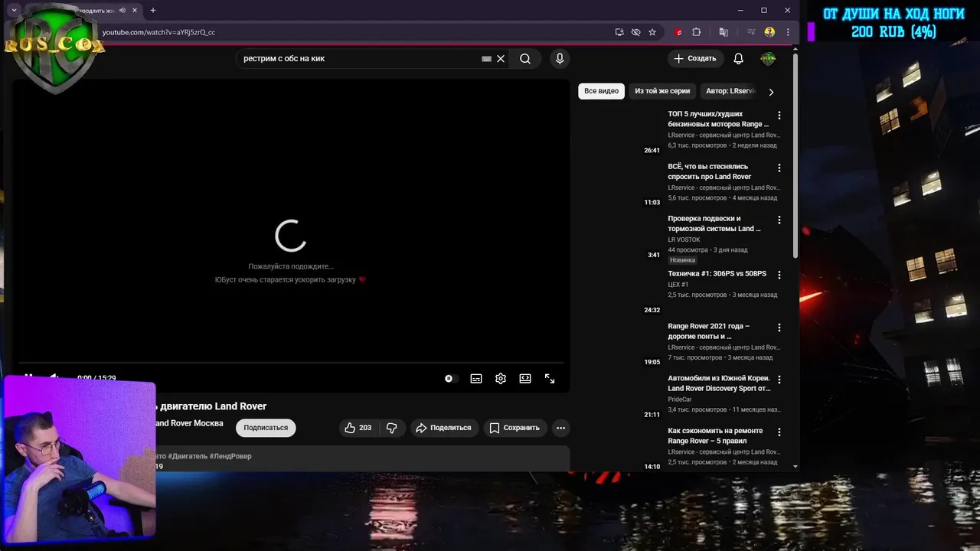Like the video with 203 likes
This screenshot has height=551, width=980.
tap(358, 428)
